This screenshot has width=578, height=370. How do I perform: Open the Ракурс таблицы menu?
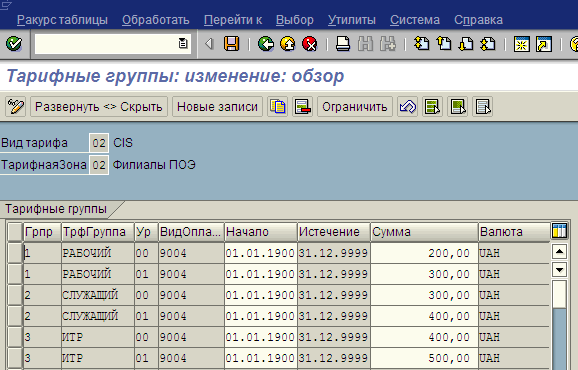coord(62,20)
